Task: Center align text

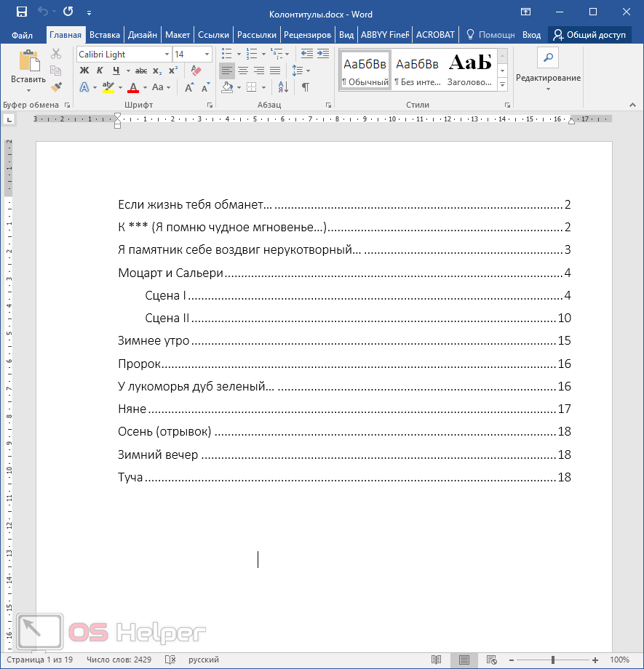Action: (243, 71)
